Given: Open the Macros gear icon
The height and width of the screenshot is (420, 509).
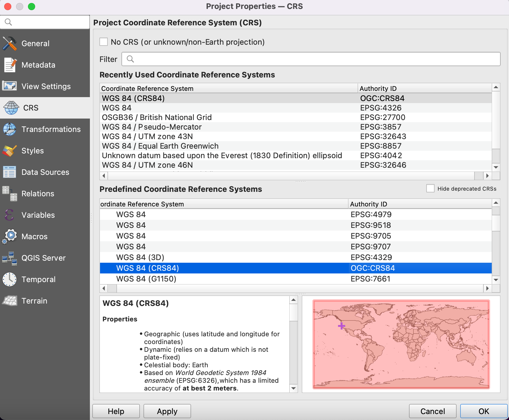Looking at the screenshot, I should pyautogui.click(x=10, y=237).
